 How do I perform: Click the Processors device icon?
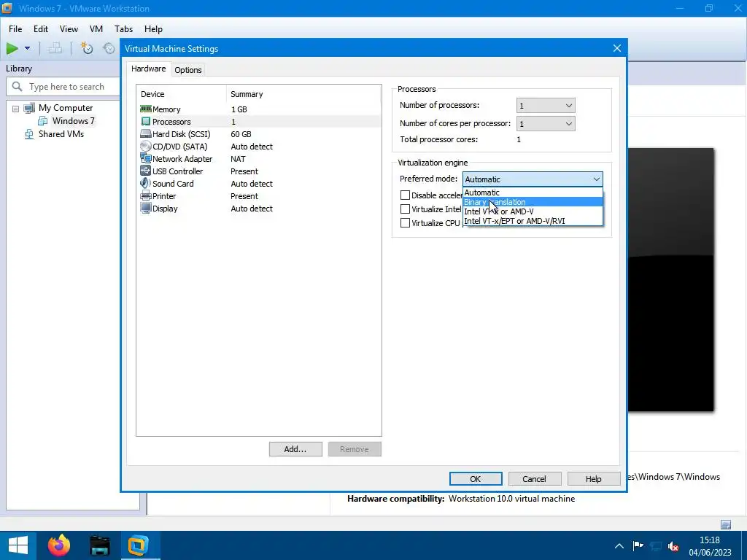[x=146, y=122]
